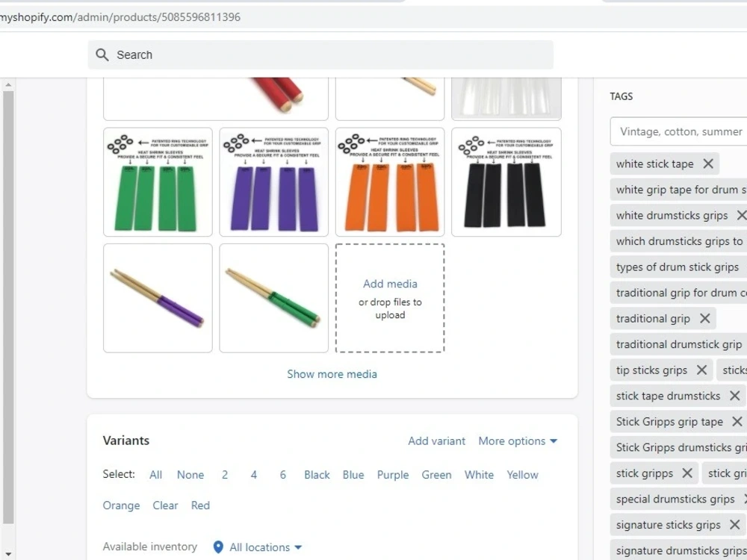
Task: Click Add media upload link
Action: pos(390,284)
